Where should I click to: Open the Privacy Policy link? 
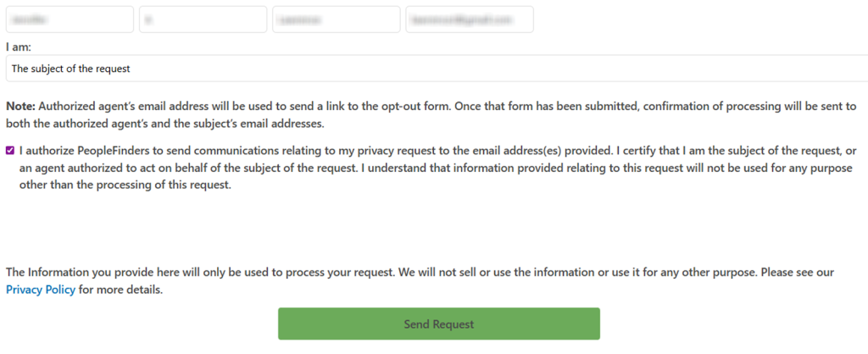pos(41,290)
